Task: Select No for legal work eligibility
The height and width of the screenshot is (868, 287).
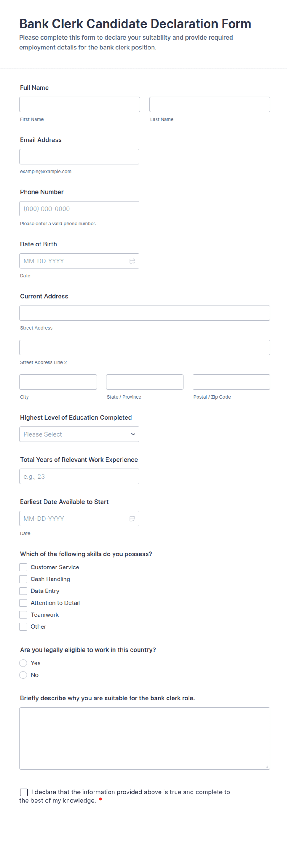Action: click(23, 675)
